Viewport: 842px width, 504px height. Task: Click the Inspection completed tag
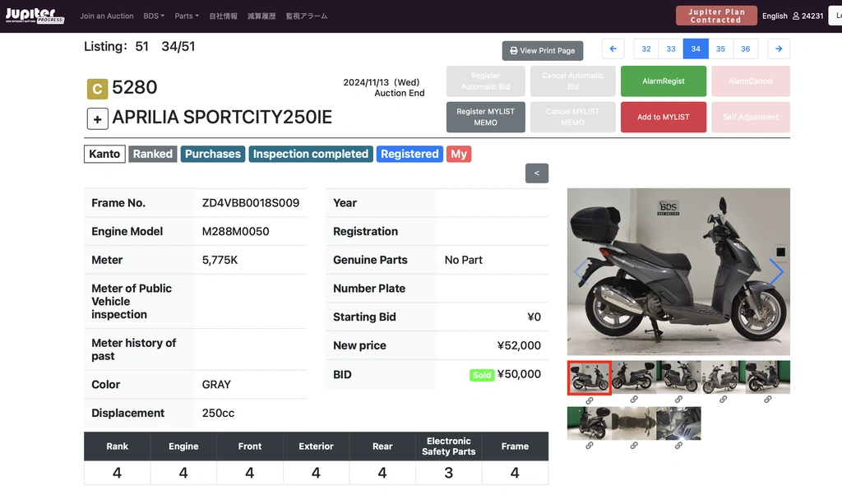311,154
